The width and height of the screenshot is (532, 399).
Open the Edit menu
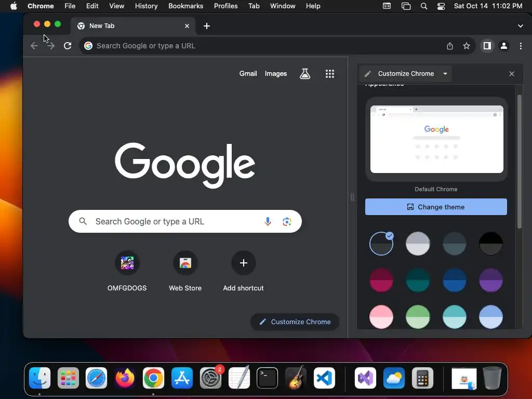coord(92,6)
